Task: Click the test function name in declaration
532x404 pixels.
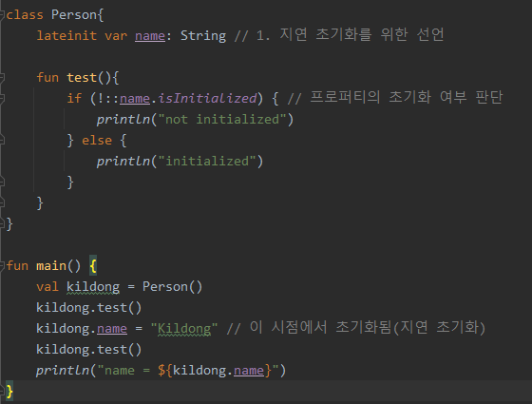Action: click(82, 78)
